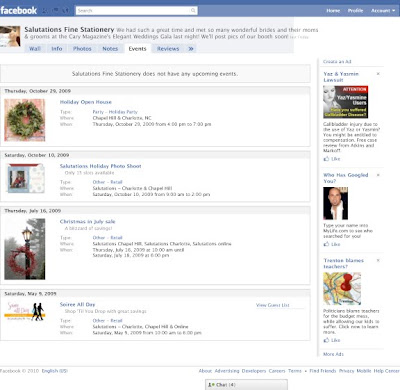Open Salutations Fine Stationery profile picture
The width and height of the screenshot is (400, 390).
click(x=10, y=36)
